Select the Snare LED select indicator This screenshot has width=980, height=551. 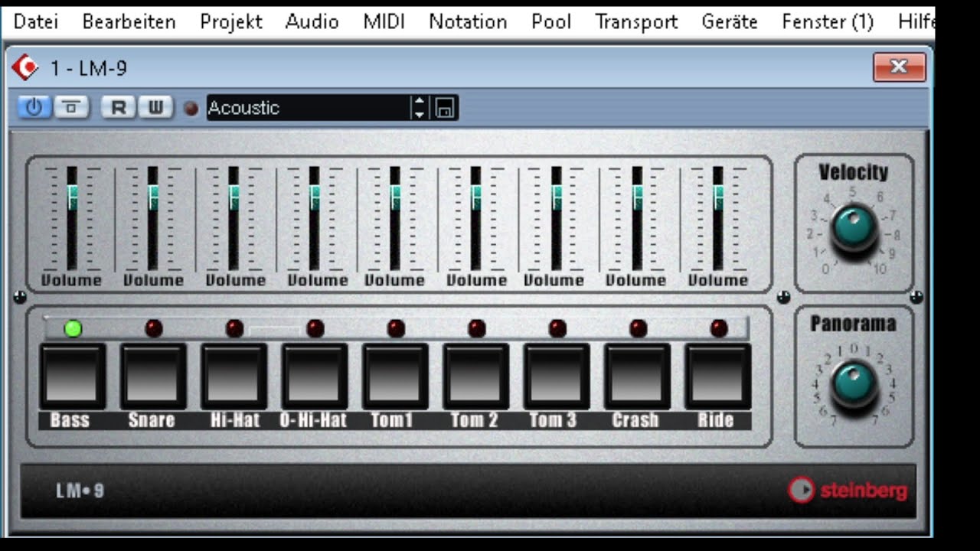coord(154,328)
